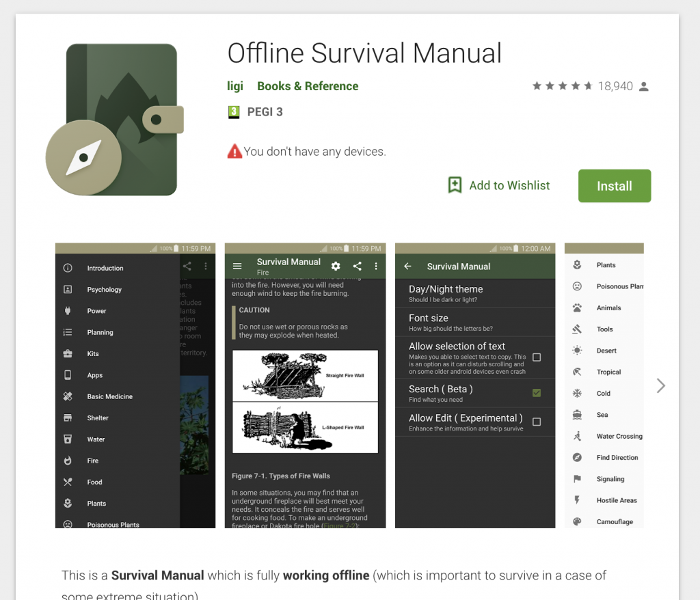Click the Offline Survival Manual app icon
Viewport: 700px width, 600px height.
[x=115, y=119]
